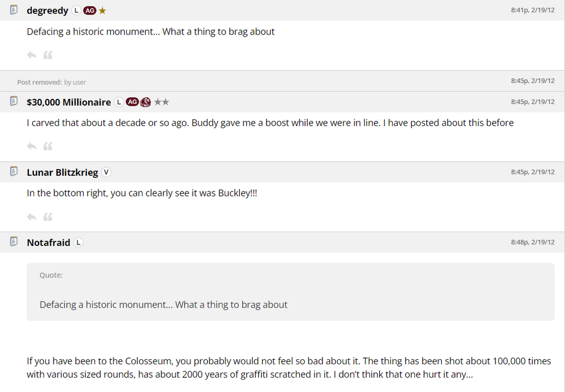This screenshot has width=565, height=392.
Task: Quote $30,000 Millionaire's carving post
Action: click(48, 146)
